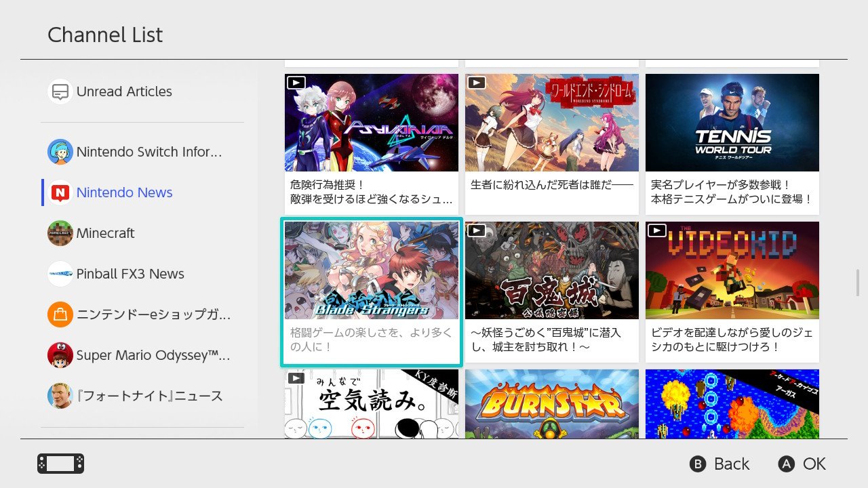This screenshot has width=868, height=488.
Task: Open the Psyvariar Delta article thumbnail
Action: (x=372, y=123)
